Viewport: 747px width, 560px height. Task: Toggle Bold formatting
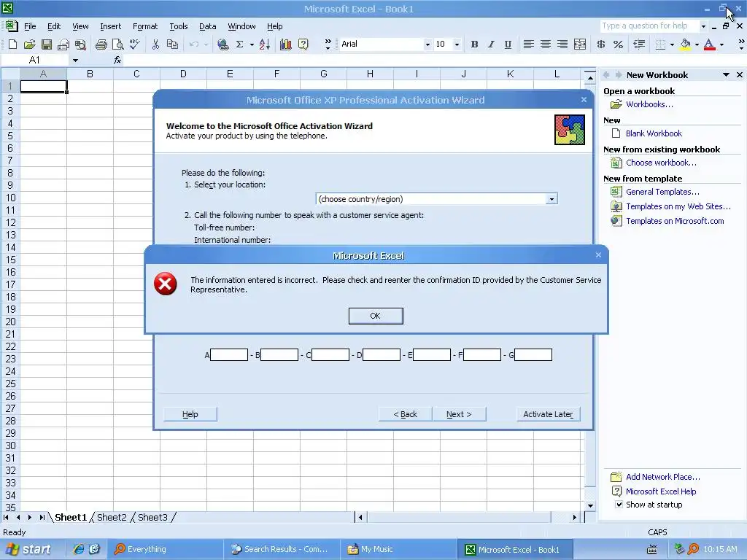(x=474, y=44)
